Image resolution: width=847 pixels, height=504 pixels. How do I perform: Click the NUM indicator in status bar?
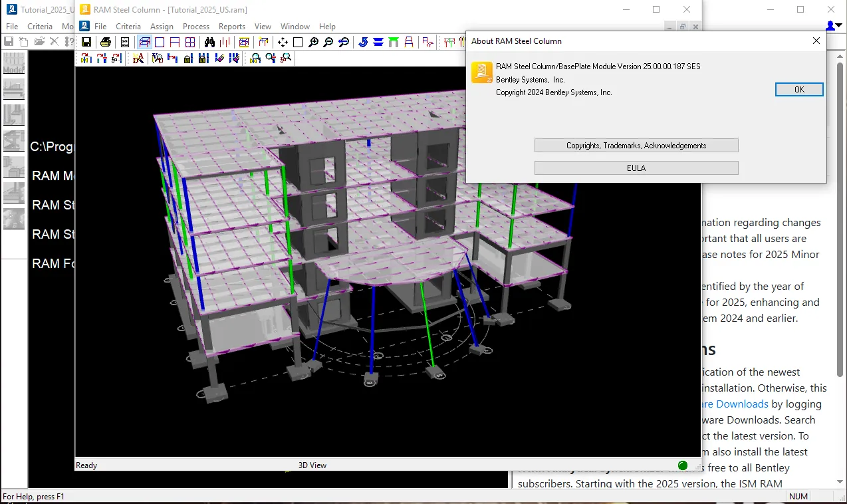tap(798, 496)
